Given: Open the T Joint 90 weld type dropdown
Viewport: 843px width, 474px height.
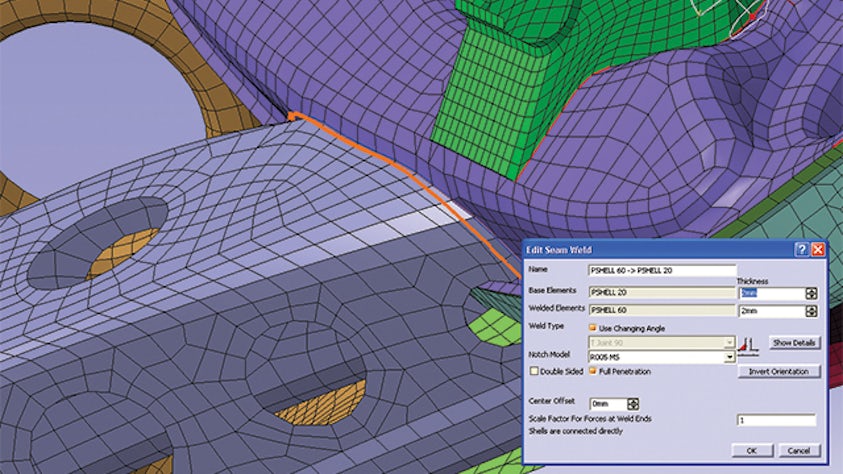Looking at the screenshot, I should click(729, 342).
